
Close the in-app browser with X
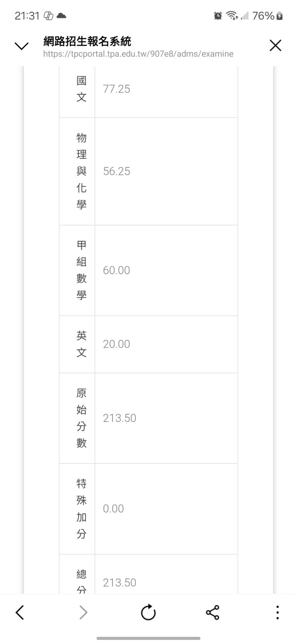[x=275, y=46]
